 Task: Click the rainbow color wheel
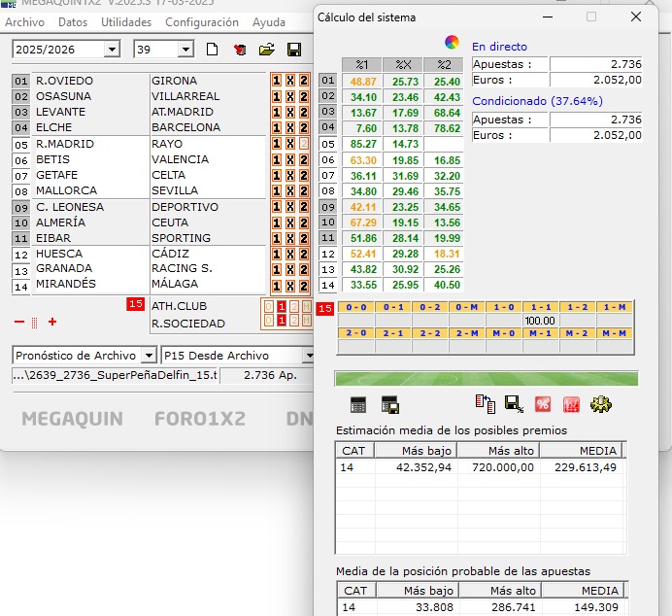click(452, 42)
